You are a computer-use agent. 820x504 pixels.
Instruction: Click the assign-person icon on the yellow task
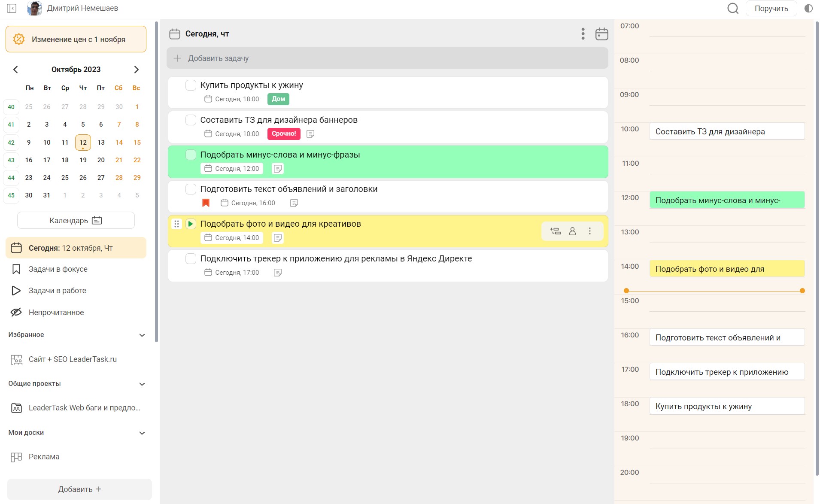572,231
